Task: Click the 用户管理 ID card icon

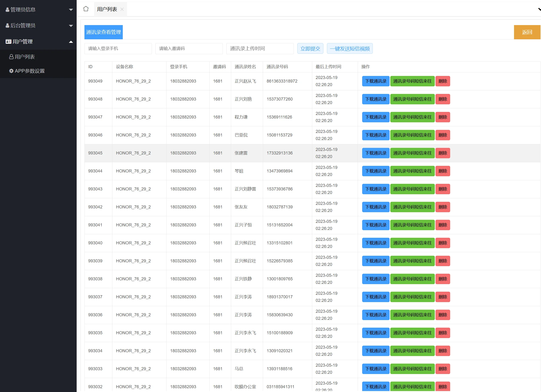Action: 8,41
